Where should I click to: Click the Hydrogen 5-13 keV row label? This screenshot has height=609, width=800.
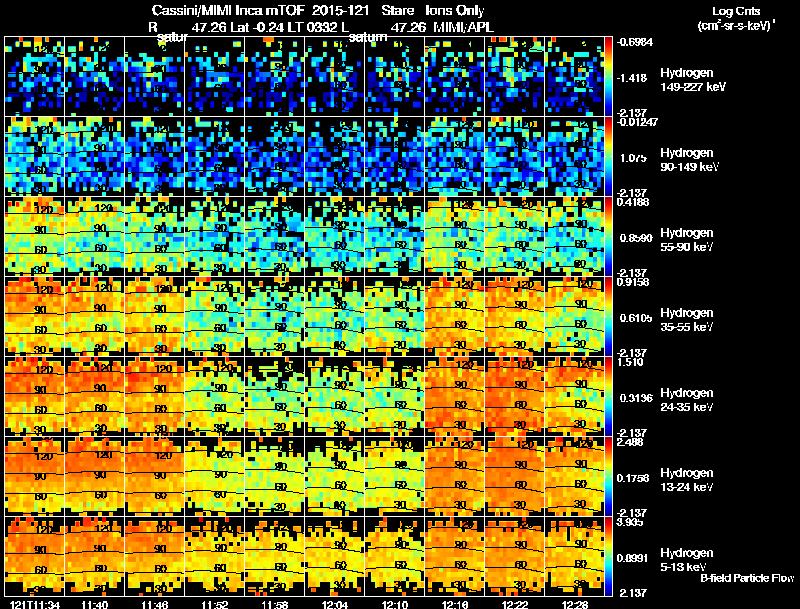click(687, 560)
